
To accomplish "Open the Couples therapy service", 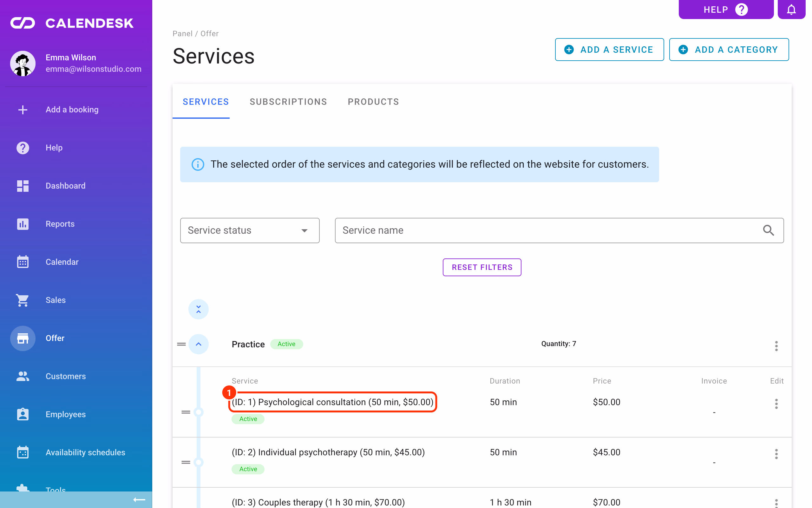I will [x=318, y=502].
